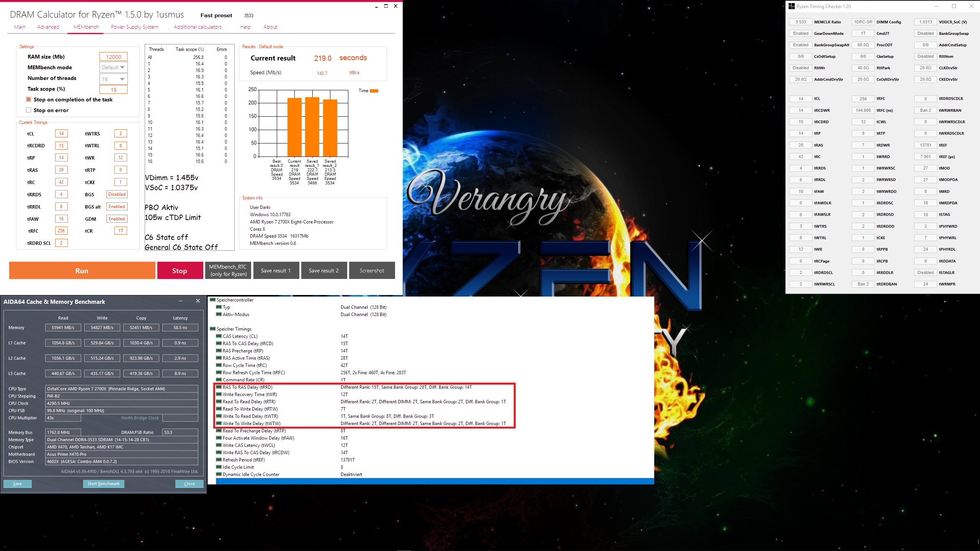980x551 pixels.
Task: Disable Stop on completion of the task
Action: [28, 99]
